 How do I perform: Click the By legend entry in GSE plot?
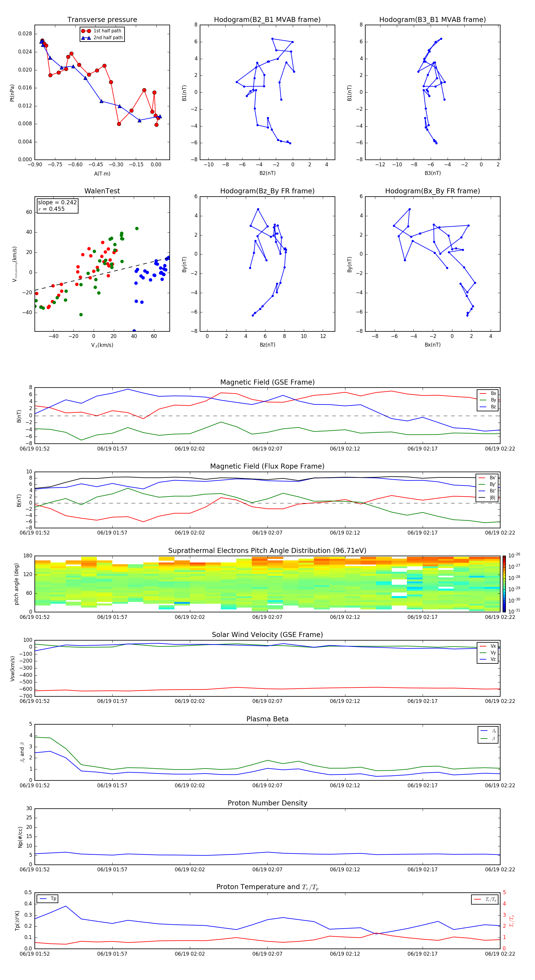pos(488,400)
